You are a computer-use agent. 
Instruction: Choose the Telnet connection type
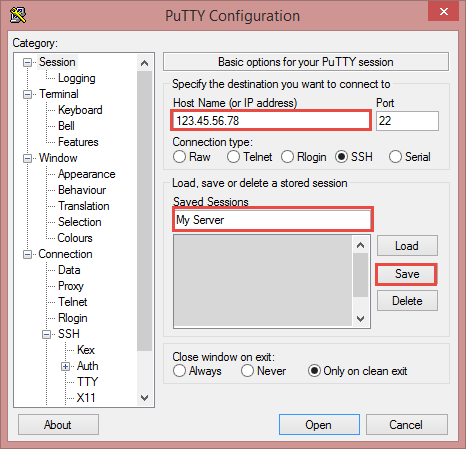pos(233,157)
